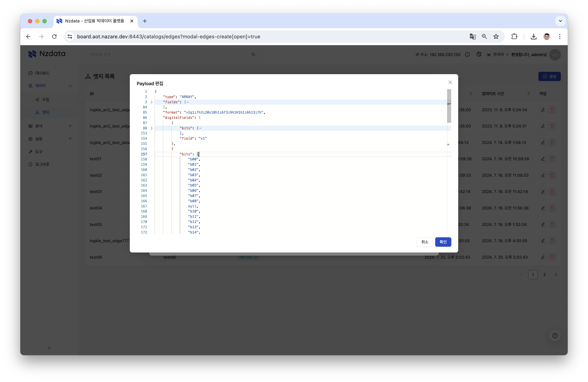This screenshot has width=588, height=382.
Task: Click the 취소 cancel button
Action: 425,242
